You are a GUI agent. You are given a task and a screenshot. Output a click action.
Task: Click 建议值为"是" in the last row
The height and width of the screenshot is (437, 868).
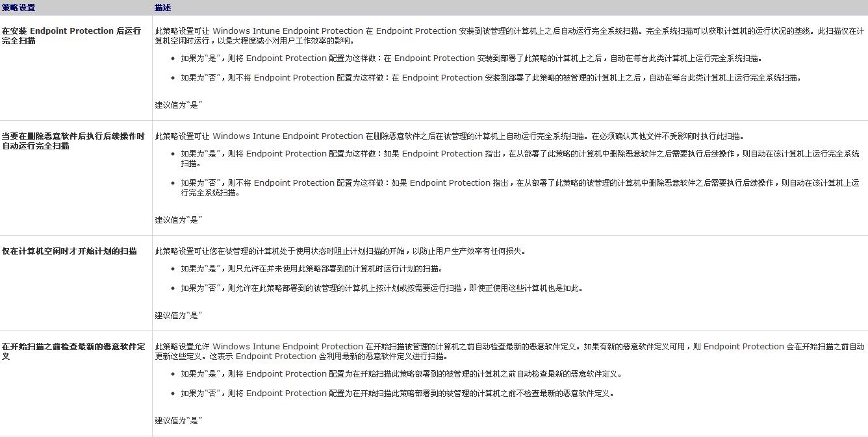[x=179, y=421]
